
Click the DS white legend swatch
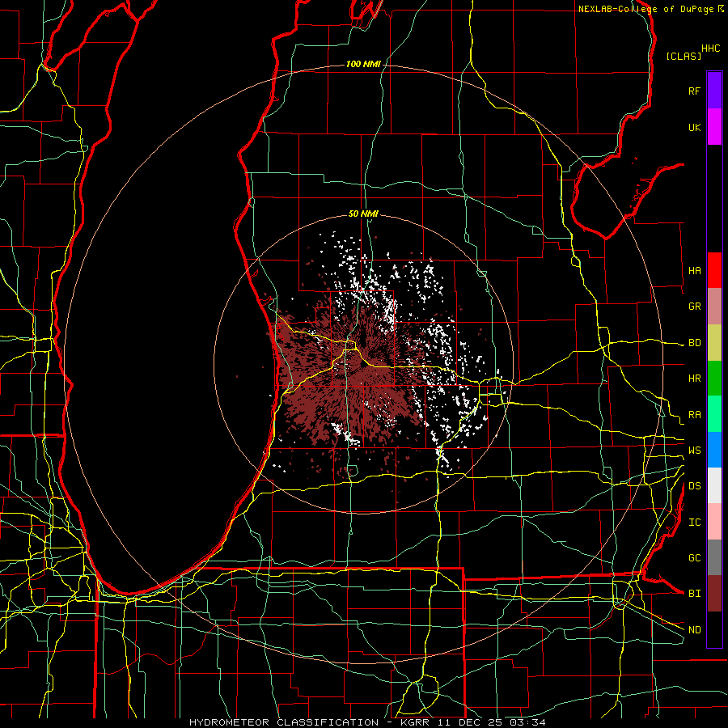[x=714, y=485]
